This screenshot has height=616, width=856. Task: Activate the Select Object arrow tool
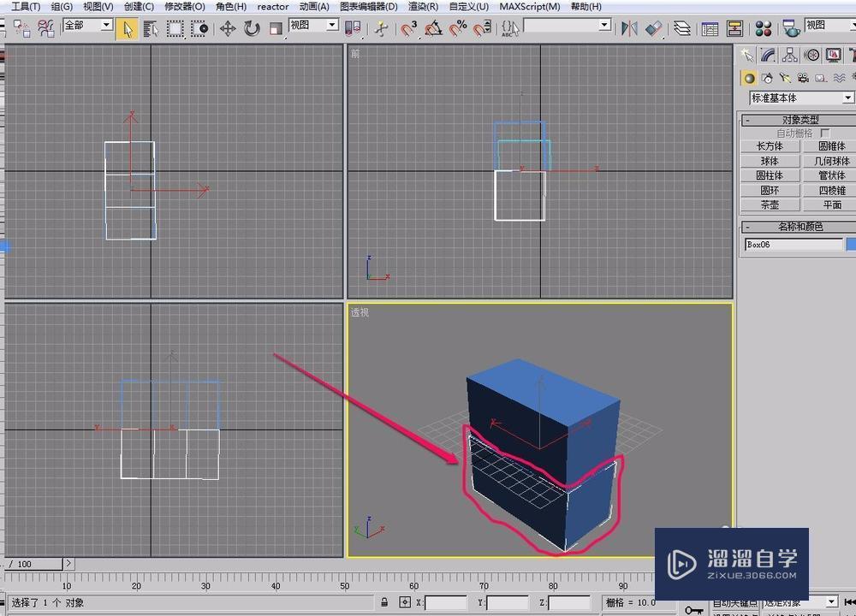(x=127, y=27)
